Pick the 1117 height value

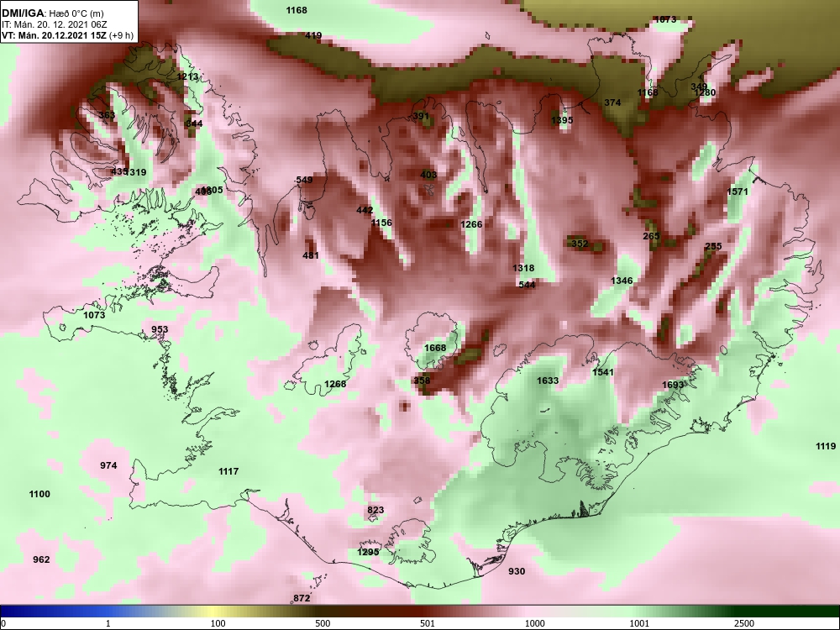point(228,471)
